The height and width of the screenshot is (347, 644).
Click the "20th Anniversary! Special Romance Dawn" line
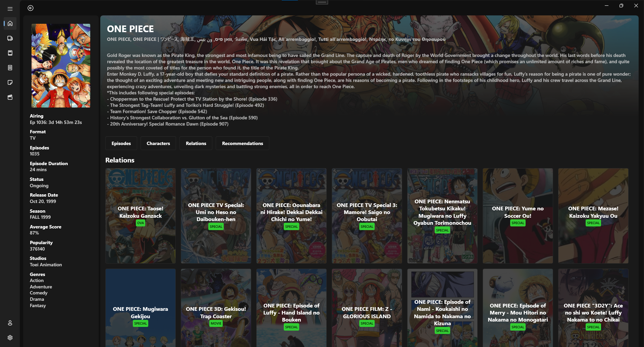pos(168,124)
